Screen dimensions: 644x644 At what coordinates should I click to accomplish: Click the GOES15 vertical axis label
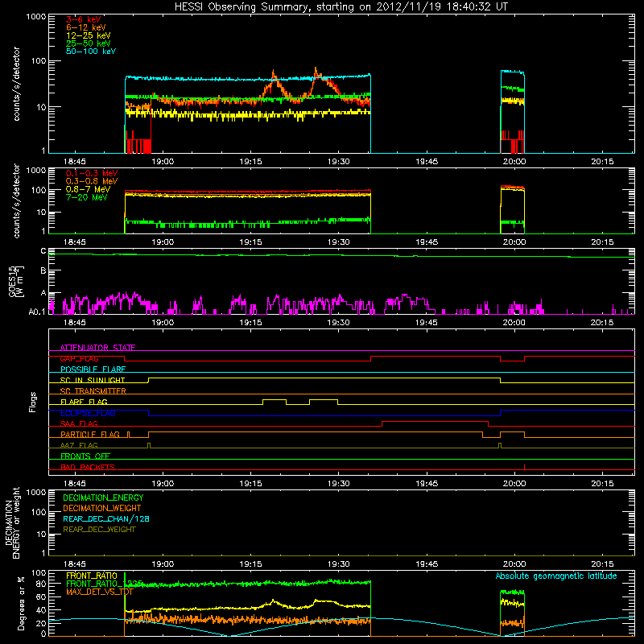click(16, 281)
